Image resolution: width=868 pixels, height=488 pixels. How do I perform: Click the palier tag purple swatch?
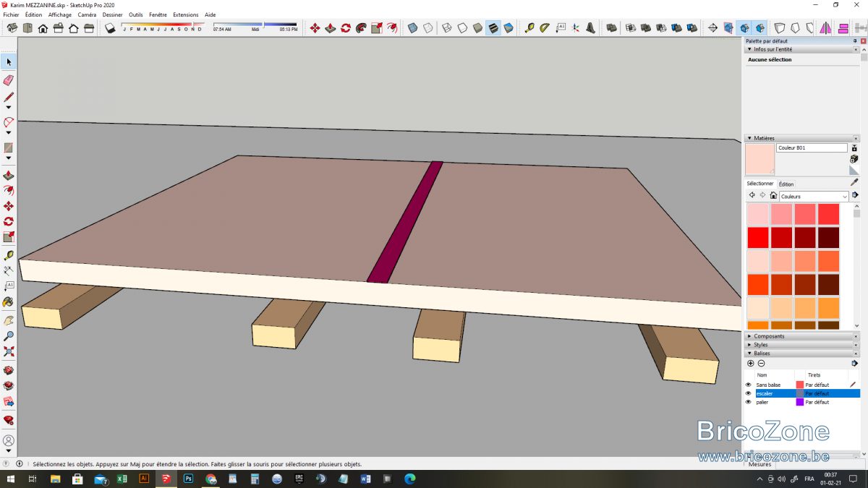pos(800,402)
